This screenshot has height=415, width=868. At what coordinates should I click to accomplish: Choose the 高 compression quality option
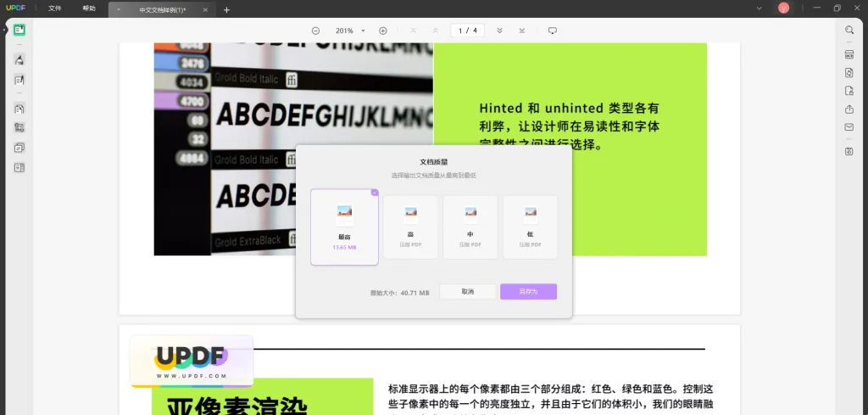410,227
